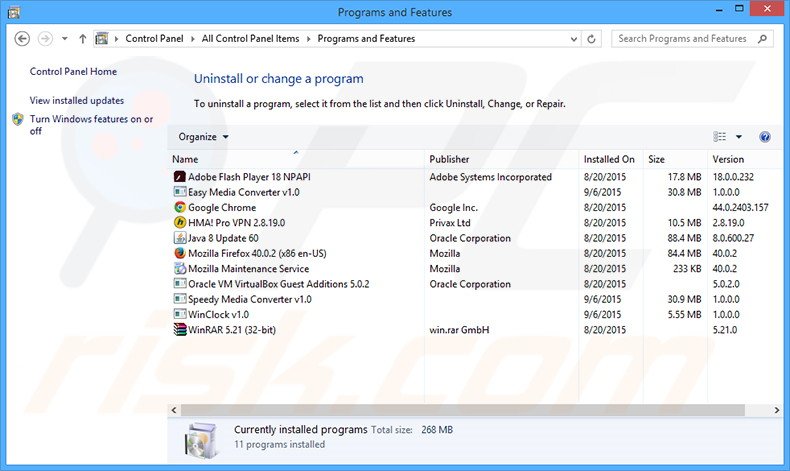790x471 pixels.
Task: Select the Speedy Media Converter v1.0 name
Action: point(250,299)
